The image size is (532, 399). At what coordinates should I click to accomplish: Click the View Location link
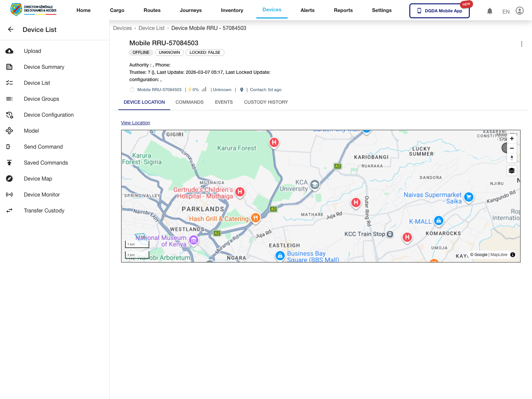point(135,123)
